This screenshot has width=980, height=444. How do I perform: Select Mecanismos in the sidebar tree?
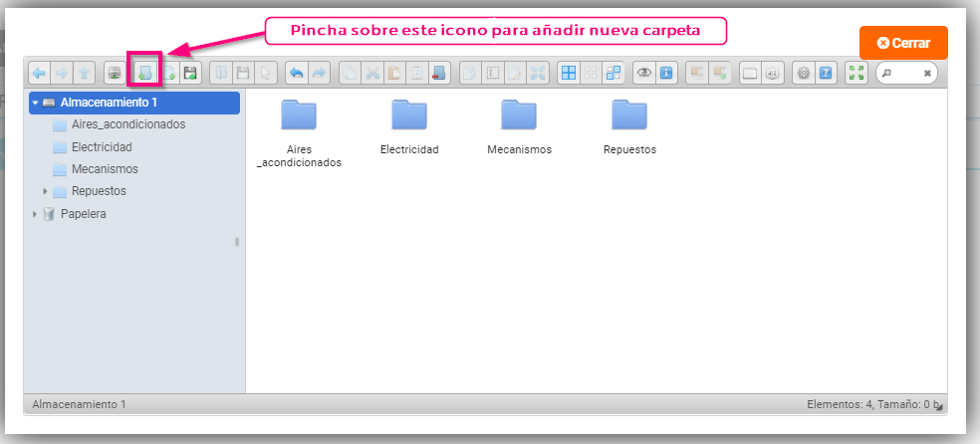tap(105, 169)
